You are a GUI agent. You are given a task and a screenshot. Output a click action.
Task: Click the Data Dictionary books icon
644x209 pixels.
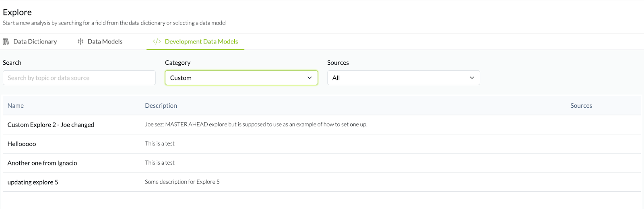(x=6, y=41)
